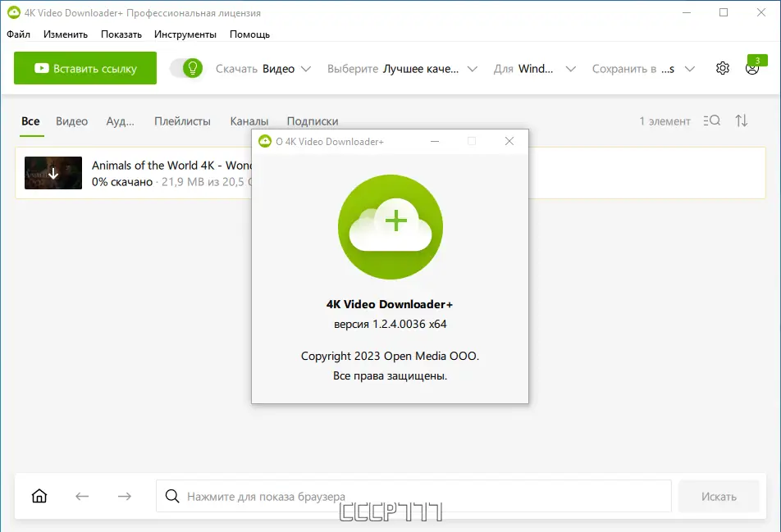Click the magnifier icon in browser bar

click(172, 496)
